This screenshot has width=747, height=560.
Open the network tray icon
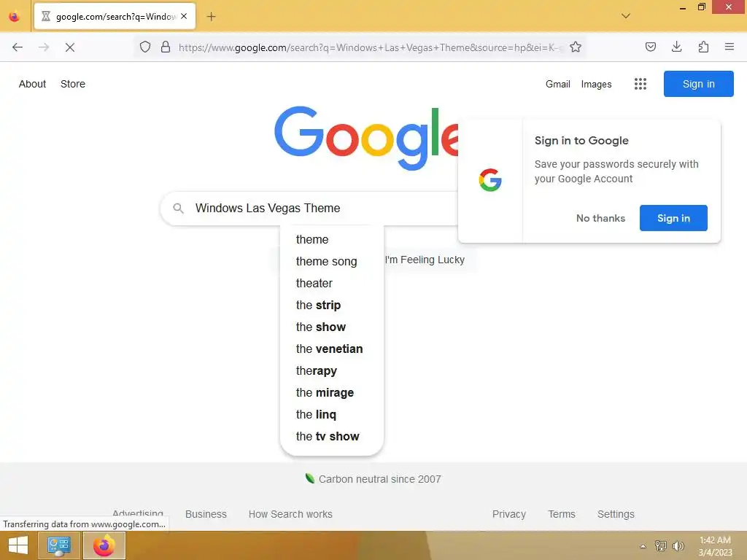click(x=661, y=546)
